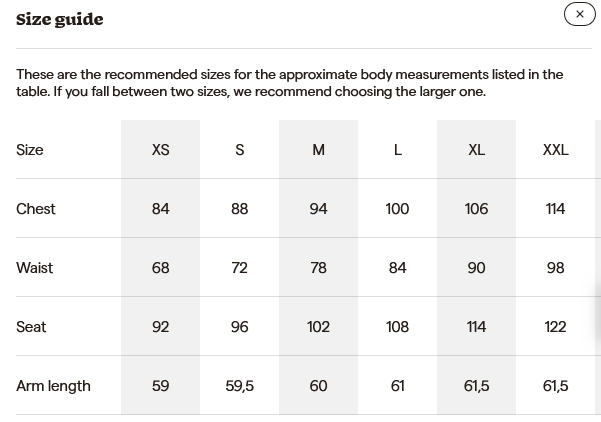Click the Seat row label
The image size is (601, 422).
point(31,327)
